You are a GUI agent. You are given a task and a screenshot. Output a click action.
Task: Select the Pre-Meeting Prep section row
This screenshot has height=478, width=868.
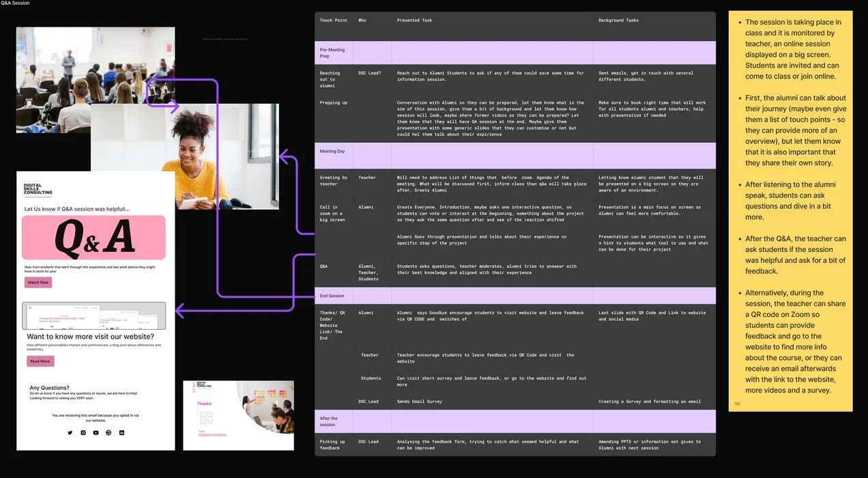point(515,53)
